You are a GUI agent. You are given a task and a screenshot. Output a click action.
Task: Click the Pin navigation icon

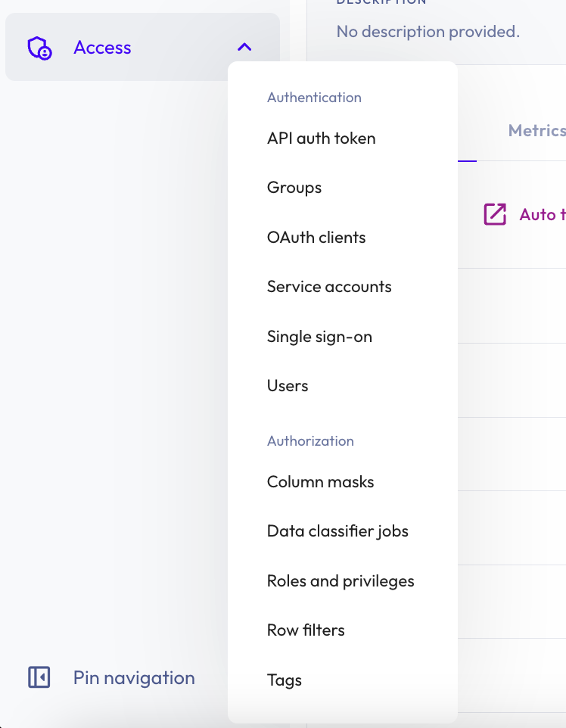tap(40, 677)
